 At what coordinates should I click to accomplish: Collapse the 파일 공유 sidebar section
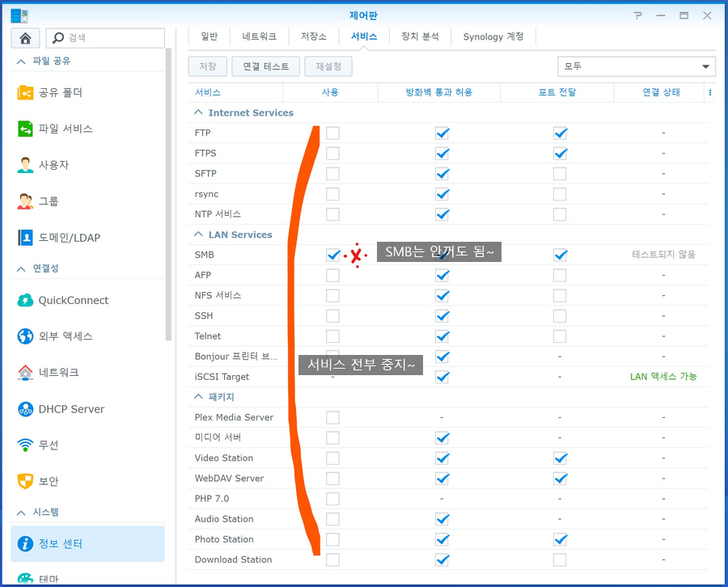21,61
